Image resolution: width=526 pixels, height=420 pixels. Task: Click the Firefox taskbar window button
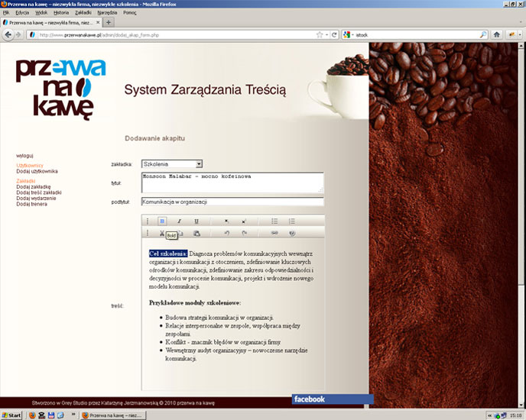(112, 415)
